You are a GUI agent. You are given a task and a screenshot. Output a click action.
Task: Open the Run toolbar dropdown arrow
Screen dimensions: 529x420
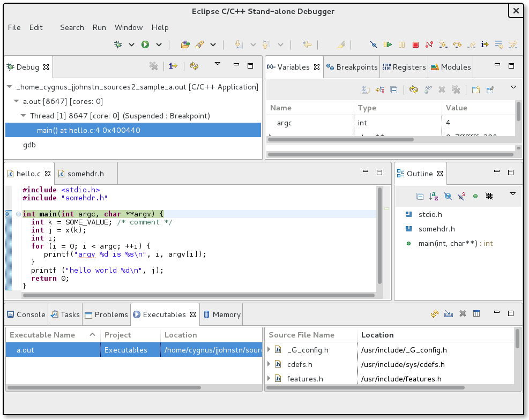[x=159, y=44]
